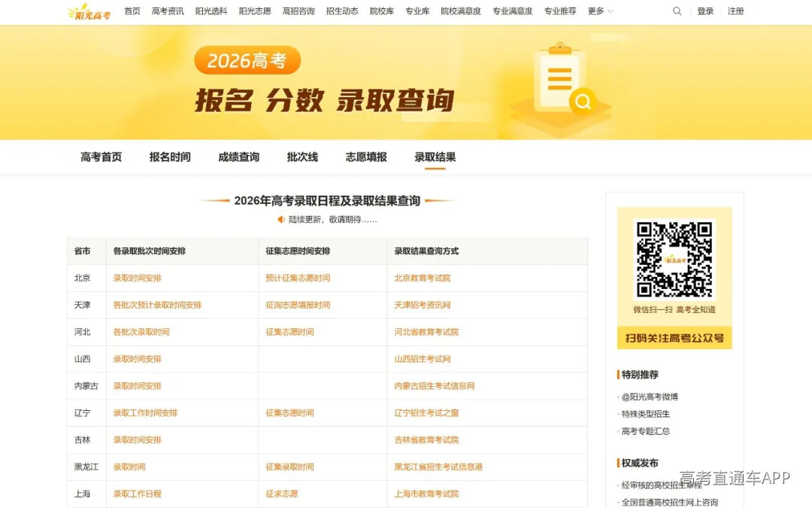Expand the 更多 dropdown menu

click(x=600, y=11)
